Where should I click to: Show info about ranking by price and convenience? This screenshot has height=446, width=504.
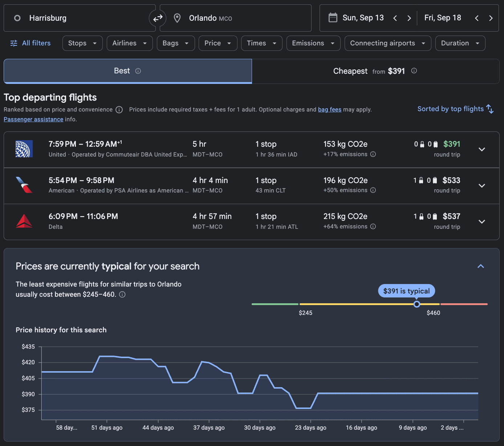(119, 110)
